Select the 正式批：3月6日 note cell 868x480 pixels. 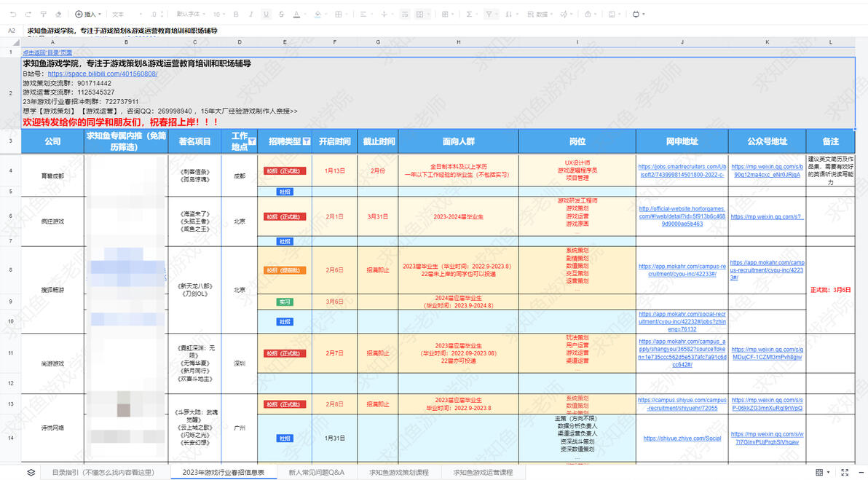(830, 290)
